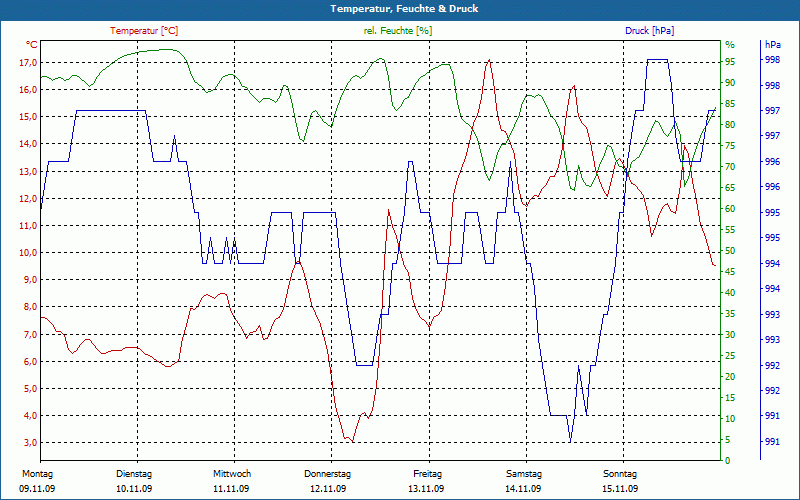Click temperature axis value "13,0"
The image size is (800, 500).
pyautogui.click(x=28, y=171)
